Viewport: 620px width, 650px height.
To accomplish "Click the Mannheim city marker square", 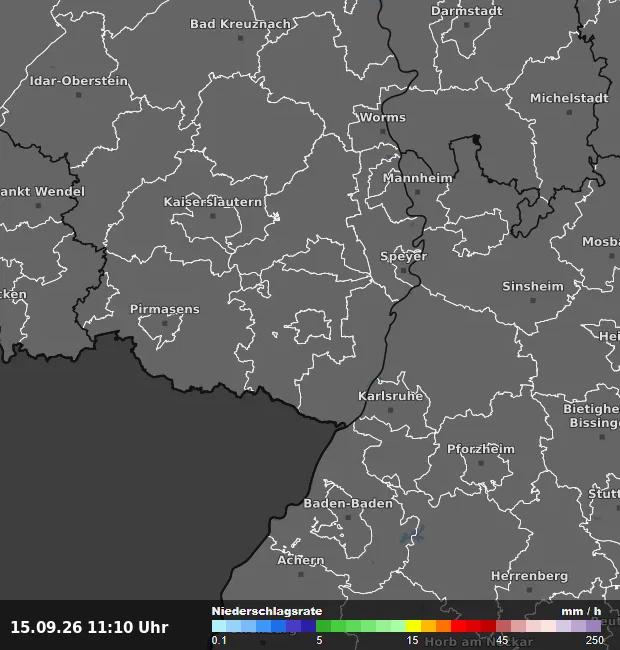I will [x=417, y=192].
